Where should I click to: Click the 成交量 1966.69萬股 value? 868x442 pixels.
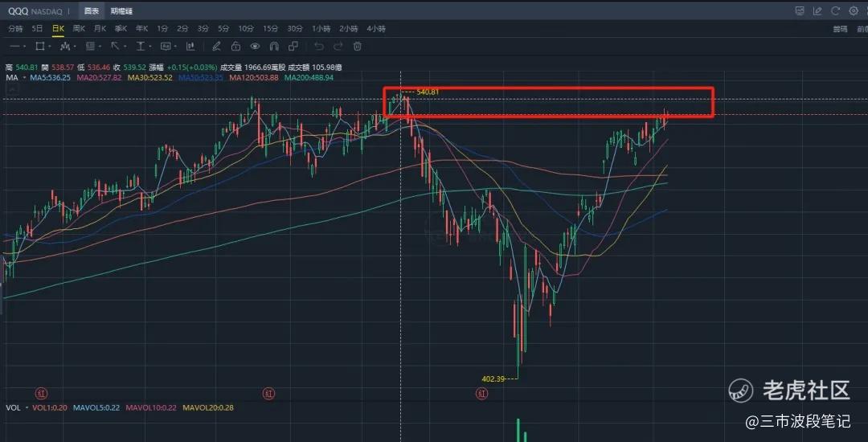point(253,68)
